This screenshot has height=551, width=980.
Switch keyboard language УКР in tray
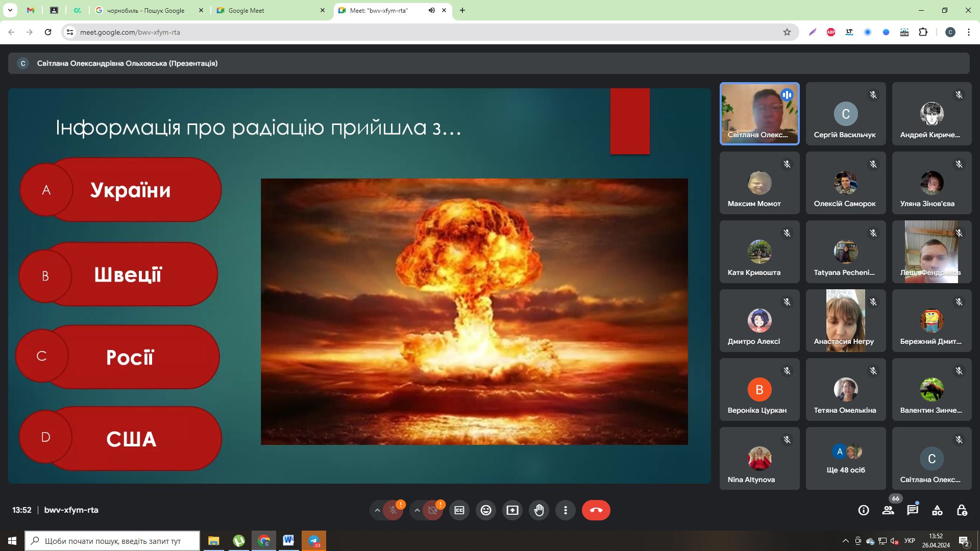910,541
